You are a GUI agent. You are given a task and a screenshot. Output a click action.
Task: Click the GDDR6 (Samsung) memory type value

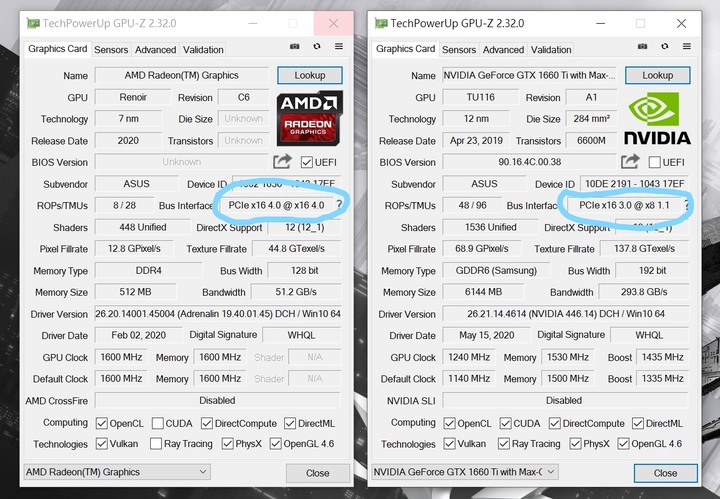click(x=496, y=270)
